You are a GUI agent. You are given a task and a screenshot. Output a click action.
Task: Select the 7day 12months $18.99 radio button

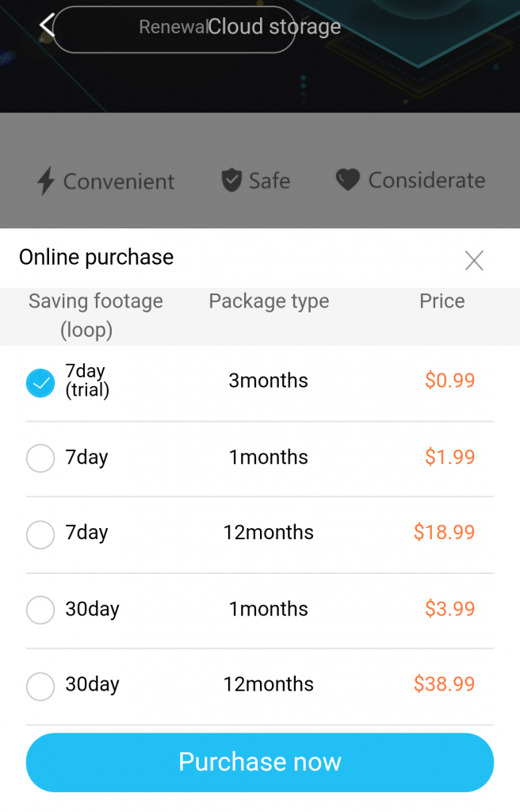(40, 534)
